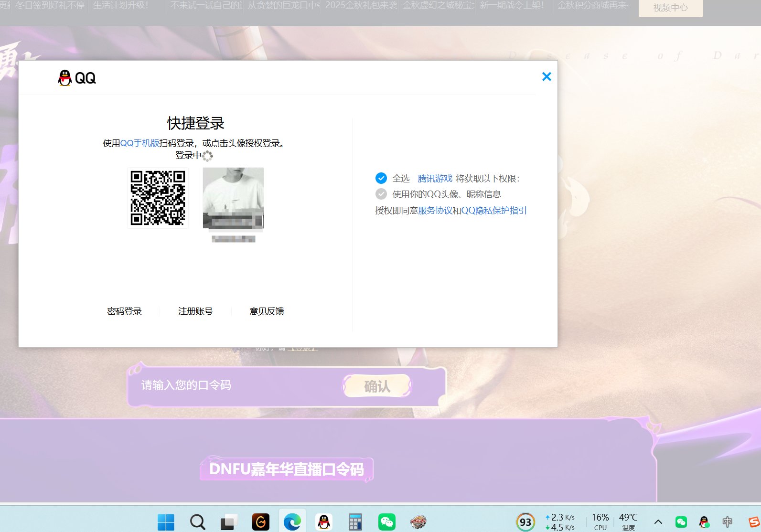This screenshot has width=761, height=532.
Task: Open the 服务协议 link
Action: pyautogui.click(x=435, y=211)
